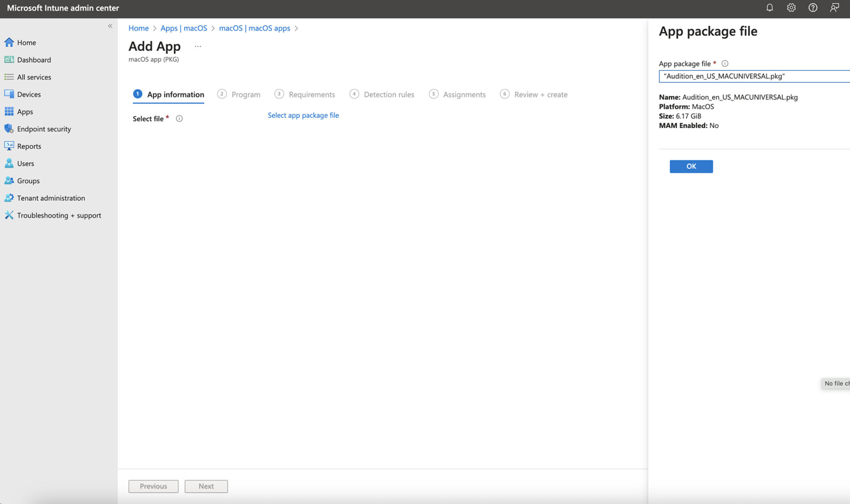Go to Apps | macOS breadcrumb link
The width and height of the screenshot is (850, 504).
click(x=184, y=28)
